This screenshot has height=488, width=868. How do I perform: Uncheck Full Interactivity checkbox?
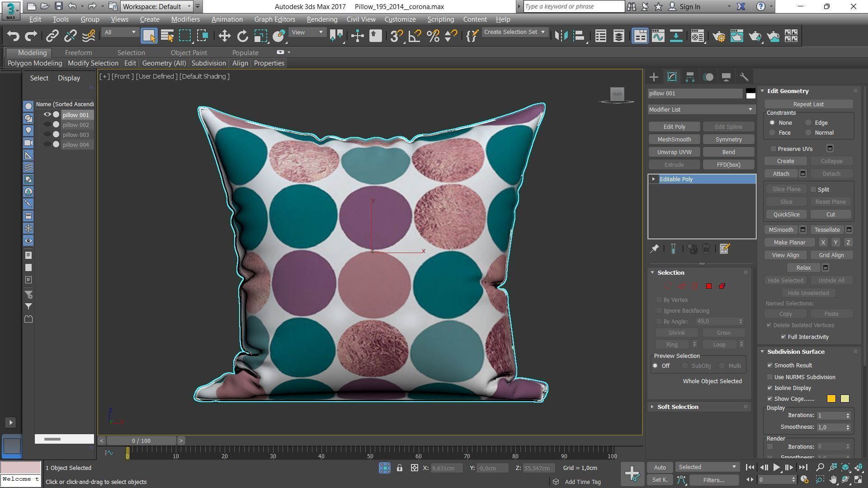783,337
